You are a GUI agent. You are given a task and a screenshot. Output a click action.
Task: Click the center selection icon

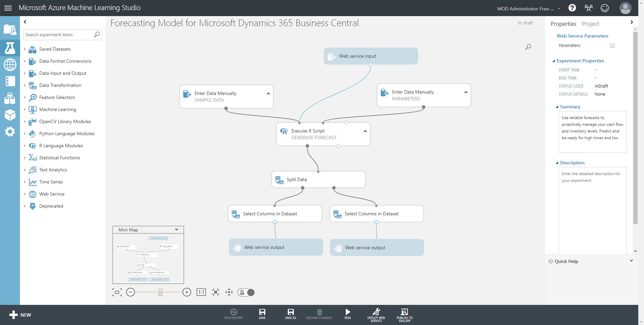coord(216,292)
